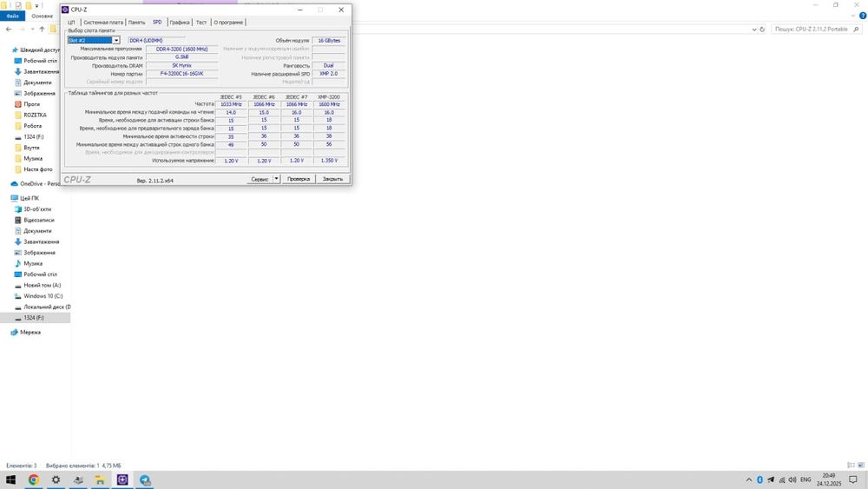Open Музика under Цей ПК
The width and height of the screenshot is (868, 489).
pos(33,263)
